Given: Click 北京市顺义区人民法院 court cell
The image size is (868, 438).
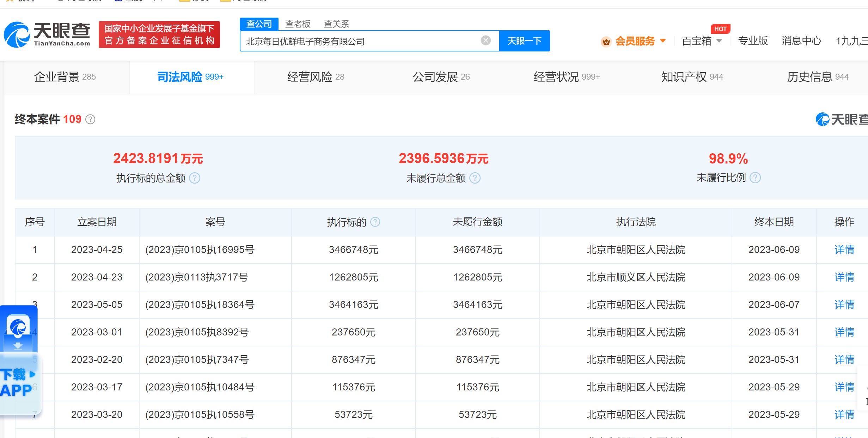Looking at the screenshot, I should [636, 277].
